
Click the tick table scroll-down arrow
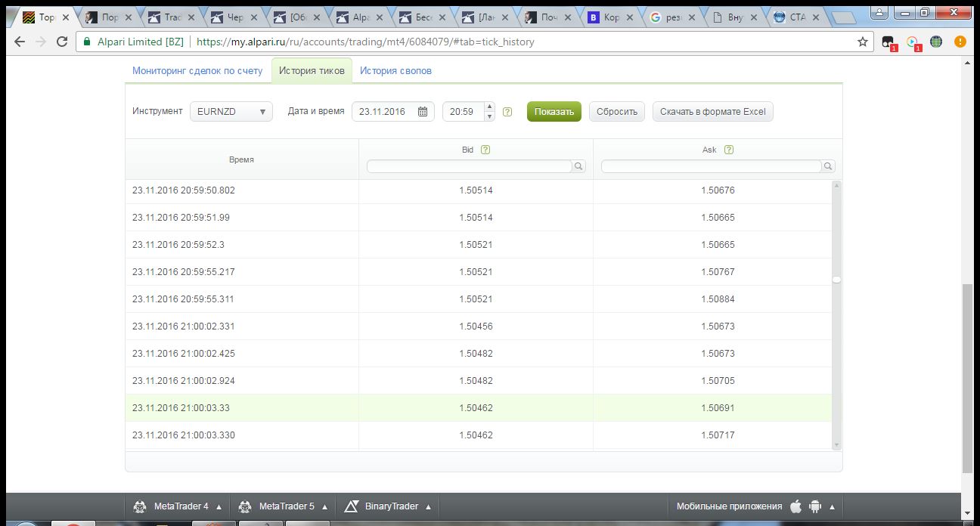pyautogui.click(x=836, y=446)
